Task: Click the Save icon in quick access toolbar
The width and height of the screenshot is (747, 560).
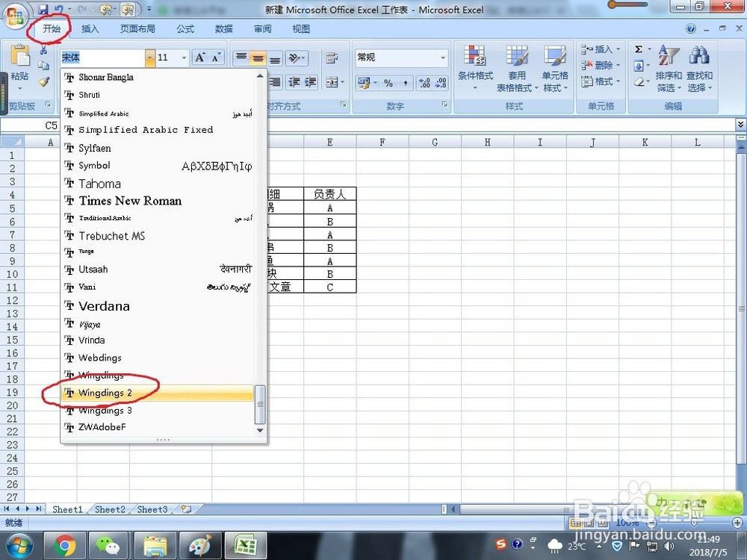Action: [43, 9]
